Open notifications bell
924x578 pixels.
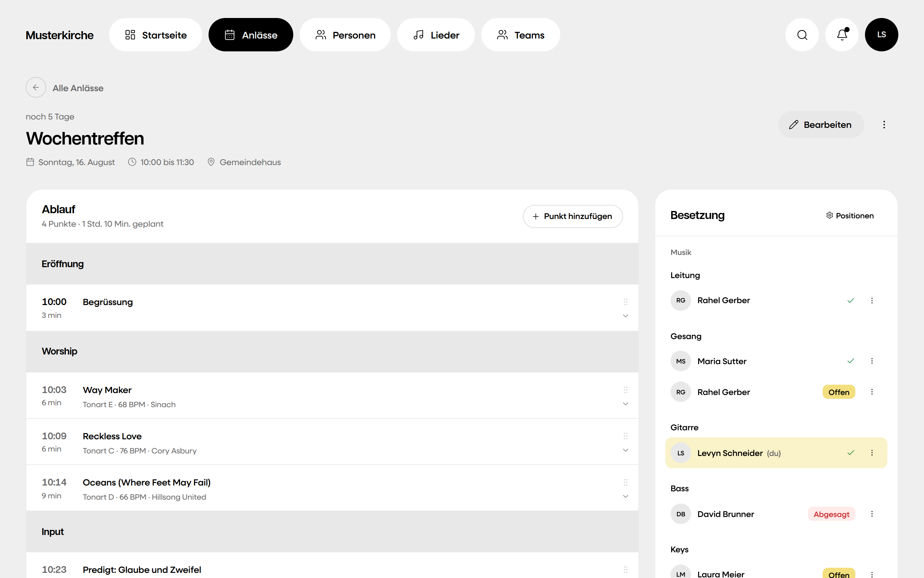[842, 35]
